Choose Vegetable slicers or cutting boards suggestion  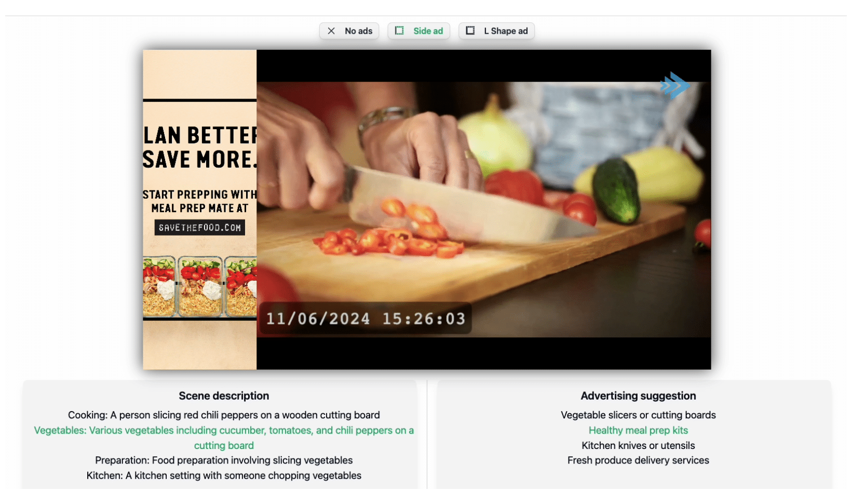tap(638, 415)
